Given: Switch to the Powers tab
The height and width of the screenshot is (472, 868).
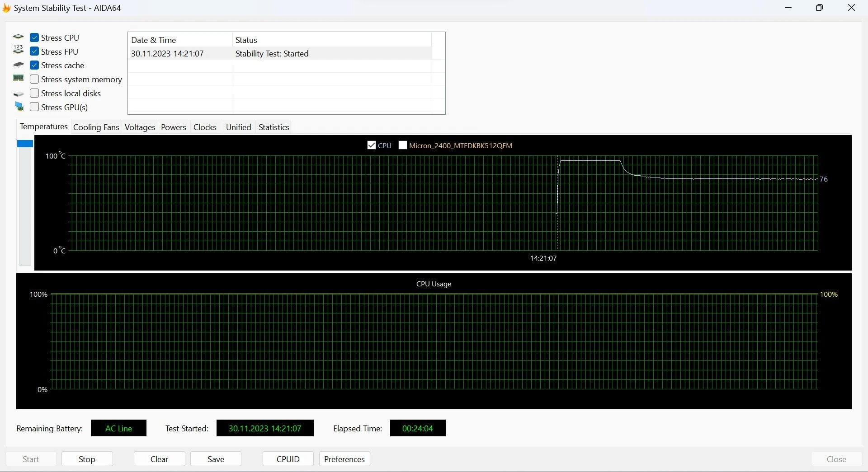Looking at the screenshot, I should pos(174,127).
